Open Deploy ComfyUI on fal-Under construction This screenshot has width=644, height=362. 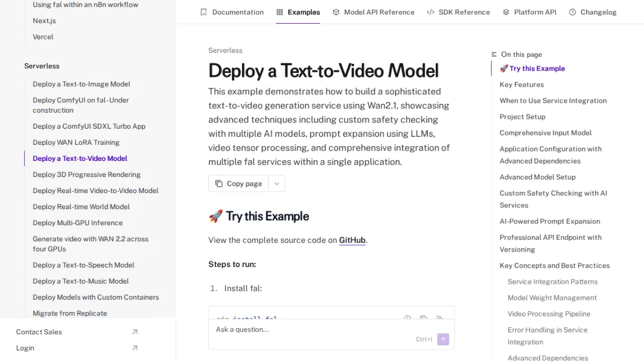[80, 105]
